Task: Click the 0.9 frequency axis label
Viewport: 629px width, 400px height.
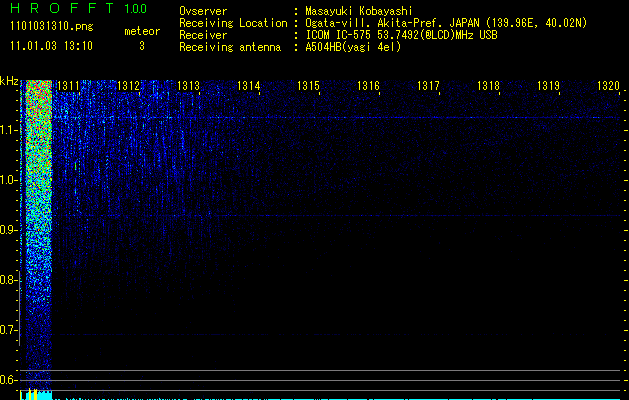Action: click(x=9, y=230)
